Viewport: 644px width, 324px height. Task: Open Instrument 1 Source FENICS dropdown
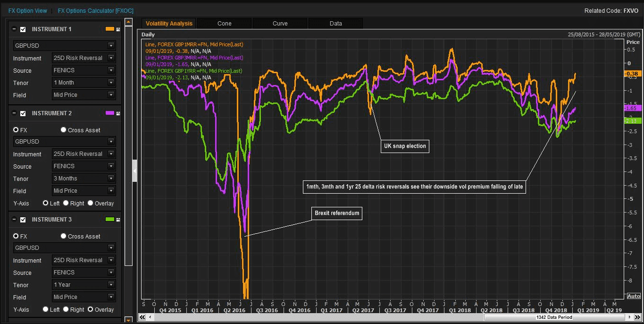click(84, 70)
